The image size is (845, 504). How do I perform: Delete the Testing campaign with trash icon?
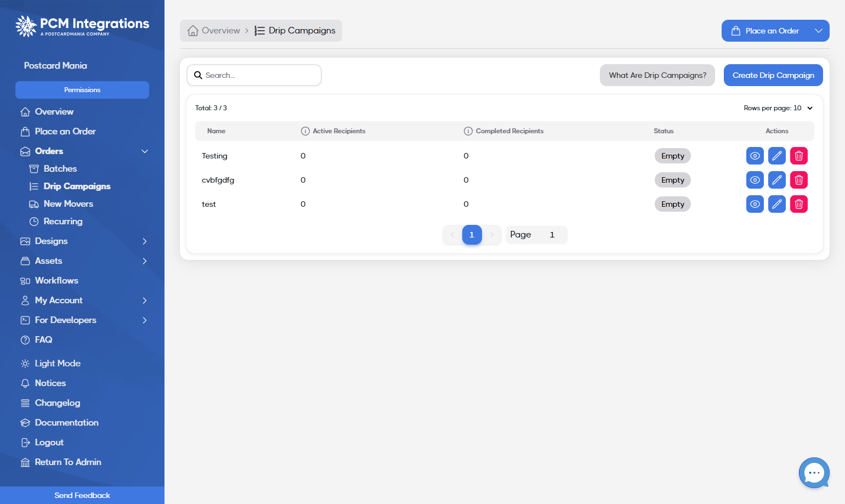(x=799, y=156)
